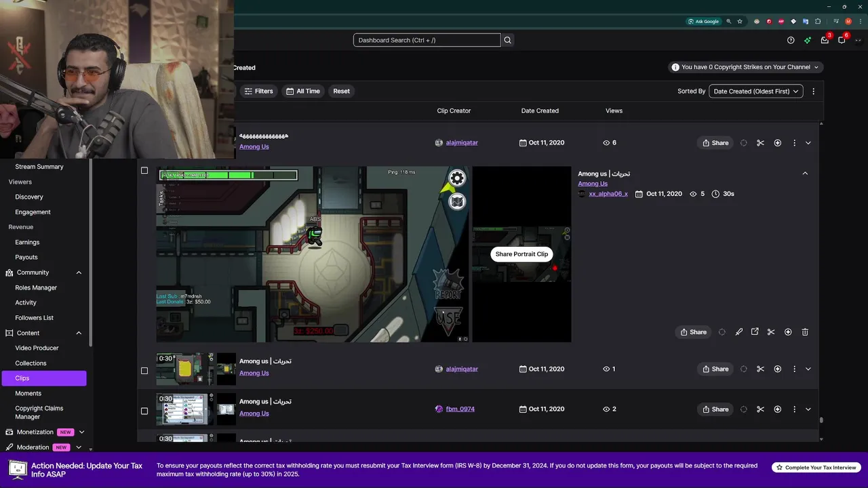
Task: Open Earnings under Revenue
Action: [27, 242]
